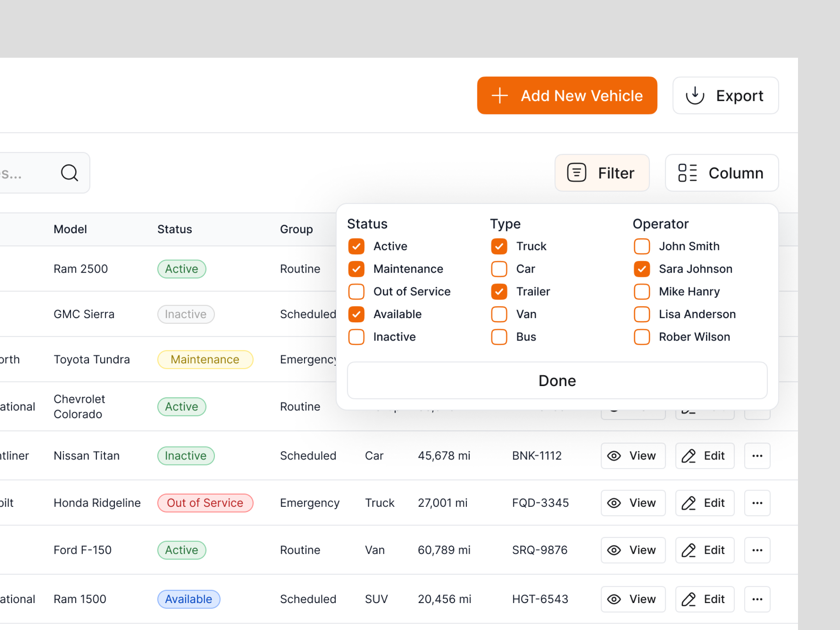Screen dimensions: 840x630
Task: Click the plus icon on Add New Vehicle
Action: [500, 95]
